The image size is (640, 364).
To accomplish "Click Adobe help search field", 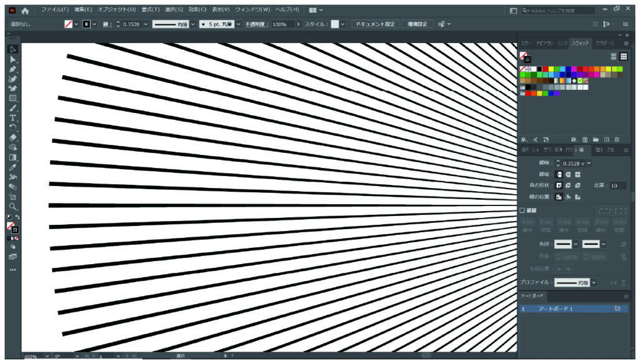I will 558,11.
